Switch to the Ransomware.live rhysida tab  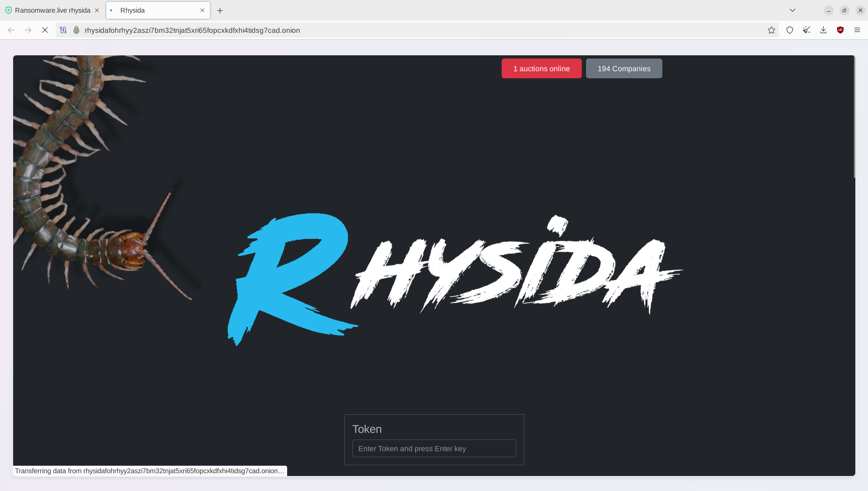pyautogui.click(x=52, y=10)
